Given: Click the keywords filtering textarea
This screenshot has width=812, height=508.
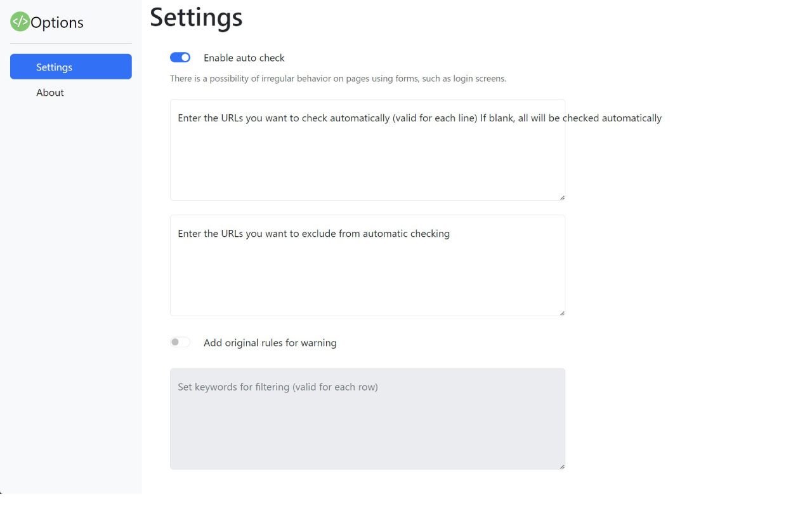Looking at the screenshot, I should pos(367,418).
